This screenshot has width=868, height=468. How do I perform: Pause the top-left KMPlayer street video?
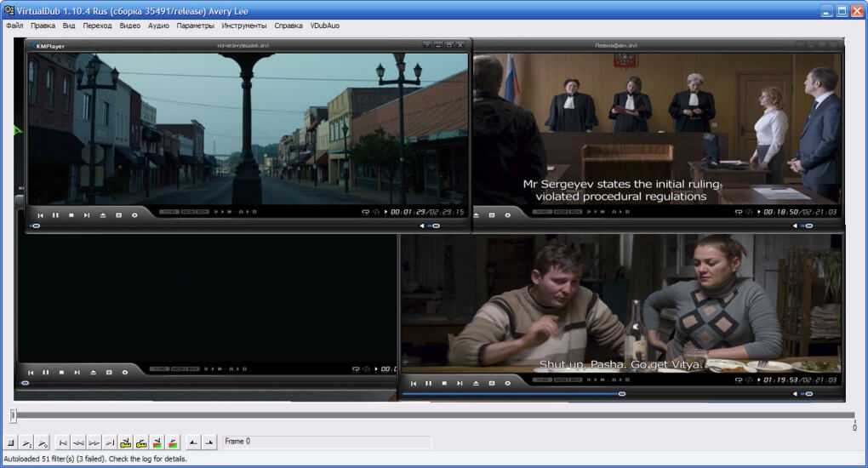tap(55, 215)
